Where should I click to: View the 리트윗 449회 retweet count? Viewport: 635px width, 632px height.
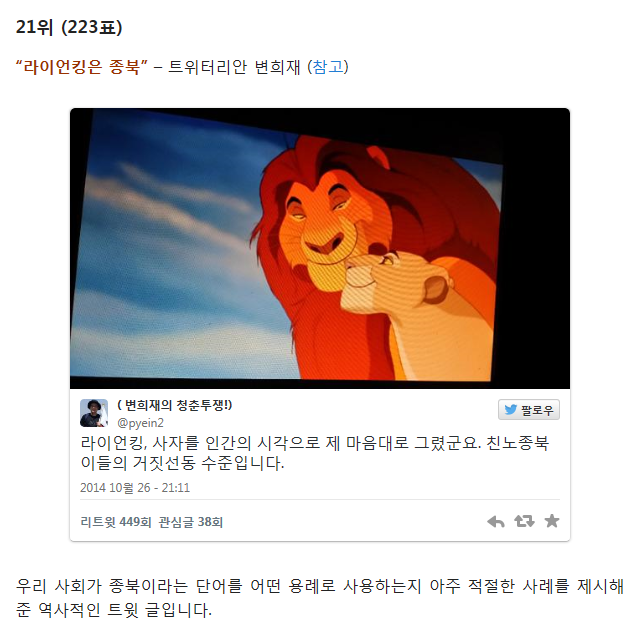point(116,522)
